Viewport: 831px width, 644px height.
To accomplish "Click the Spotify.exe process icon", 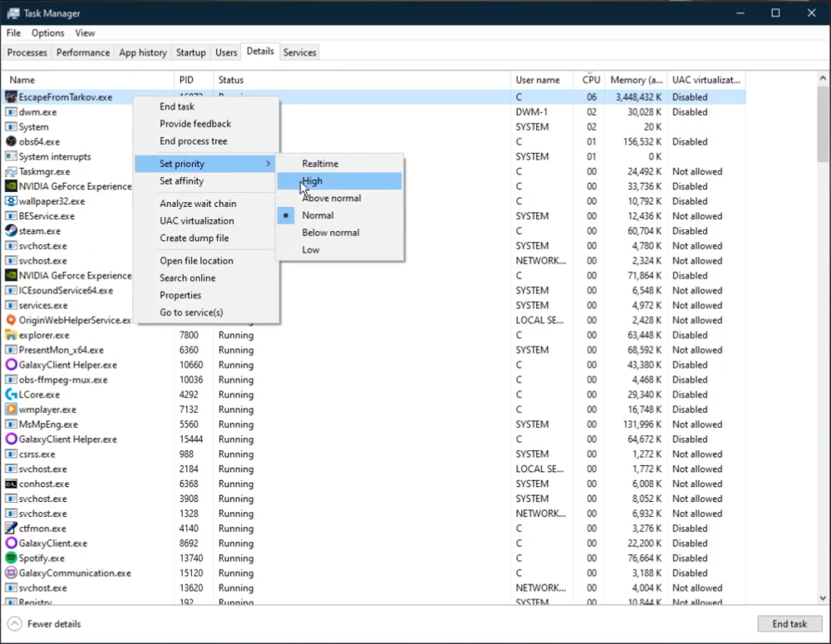I will click(12, 558).
